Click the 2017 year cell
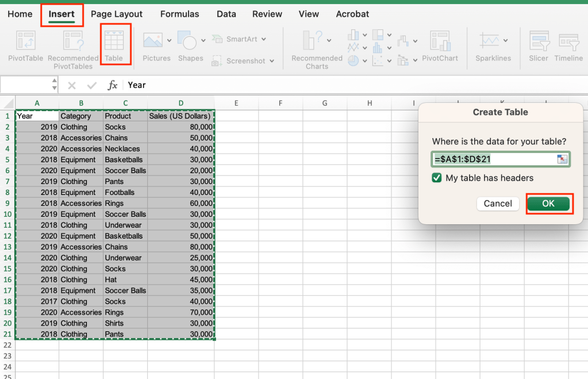Image resolution: width=588 pixels, height=379 pixels. pos(37,301)
